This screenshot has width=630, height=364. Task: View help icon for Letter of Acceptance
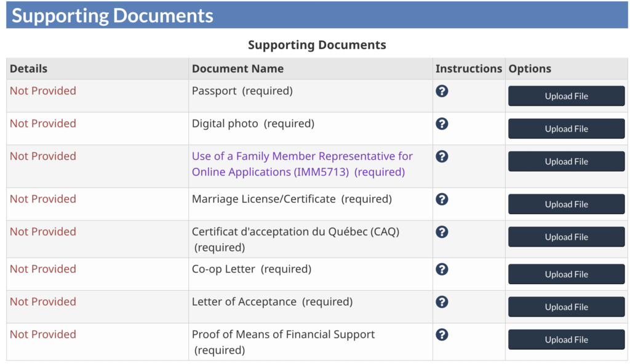[x=442, y=302]
